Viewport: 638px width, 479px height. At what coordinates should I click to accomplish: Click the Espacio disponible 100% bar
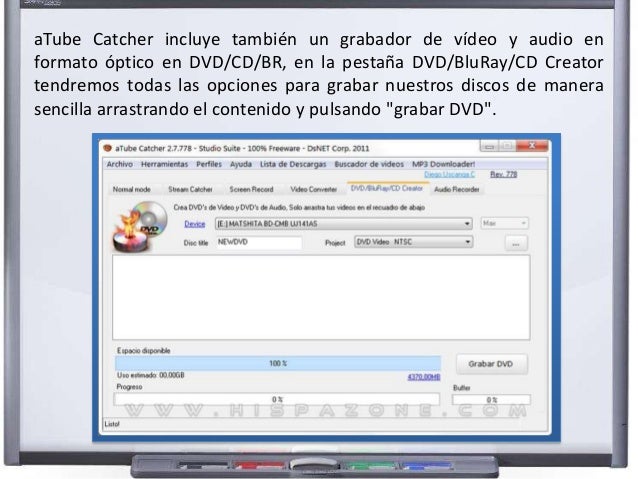278,363
